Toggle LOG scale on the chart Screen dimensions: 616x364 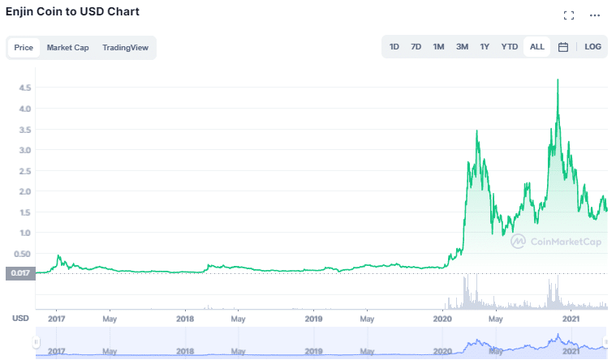(592, 47)
